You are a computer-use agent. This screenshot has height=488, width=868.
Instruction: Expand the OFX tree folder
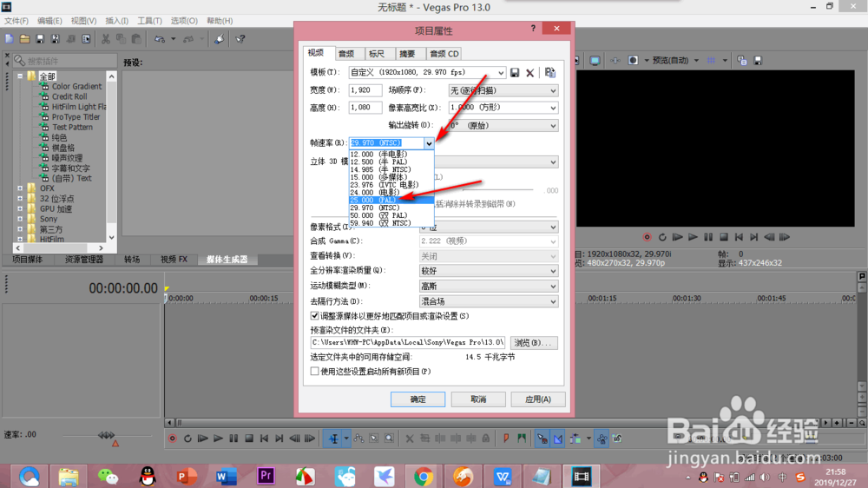[20, 188]
